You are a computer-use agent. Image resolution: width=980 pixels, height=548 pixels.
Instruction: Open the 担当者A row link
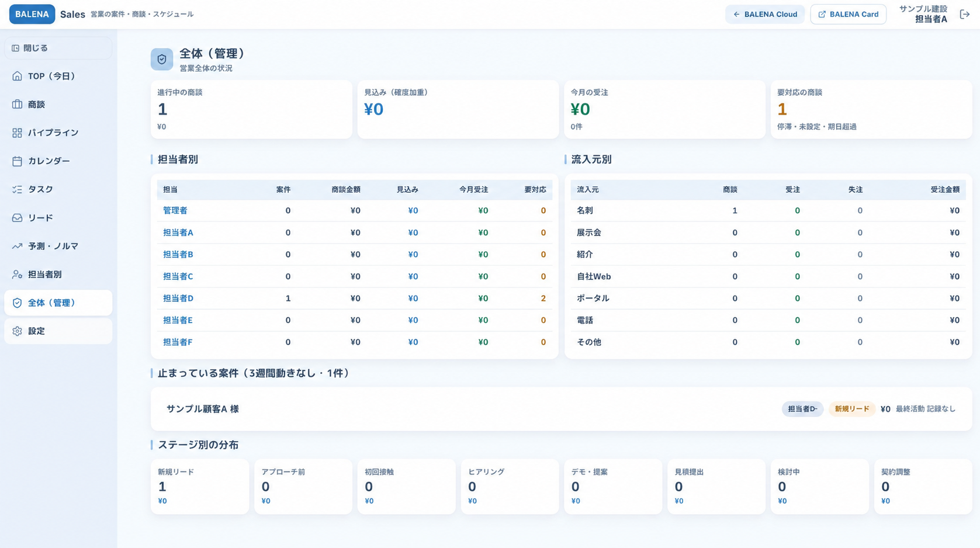point(178,233)
